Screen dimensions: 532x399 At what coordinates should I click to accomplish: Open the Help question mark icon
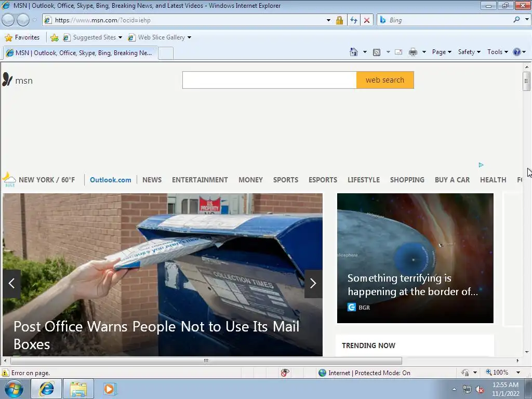pyautogui.click(x=517, y=52)
